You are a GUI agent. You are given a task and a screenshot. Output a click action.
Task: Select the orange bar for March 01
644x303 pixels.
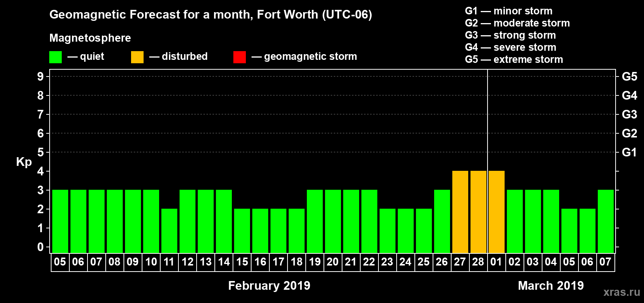(x=497, y=212)
